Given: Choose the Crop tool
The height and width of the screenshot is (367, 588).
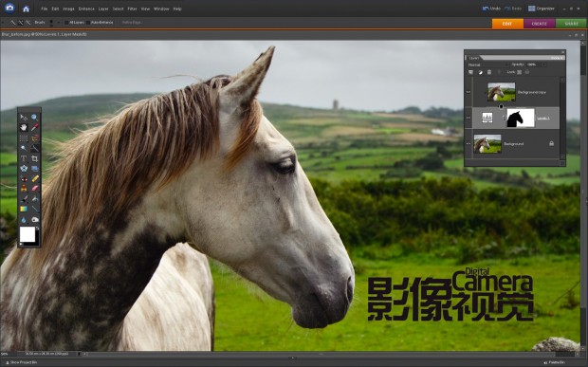Looking at the screenshot, I should pyautogui.click(x=34, y=158).
